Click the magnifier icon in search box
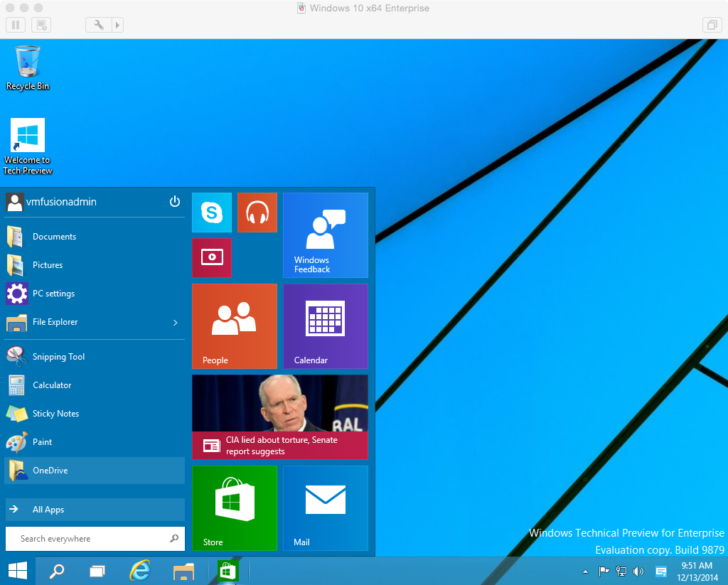The image size is (728, 585). [x=174, y=538]
